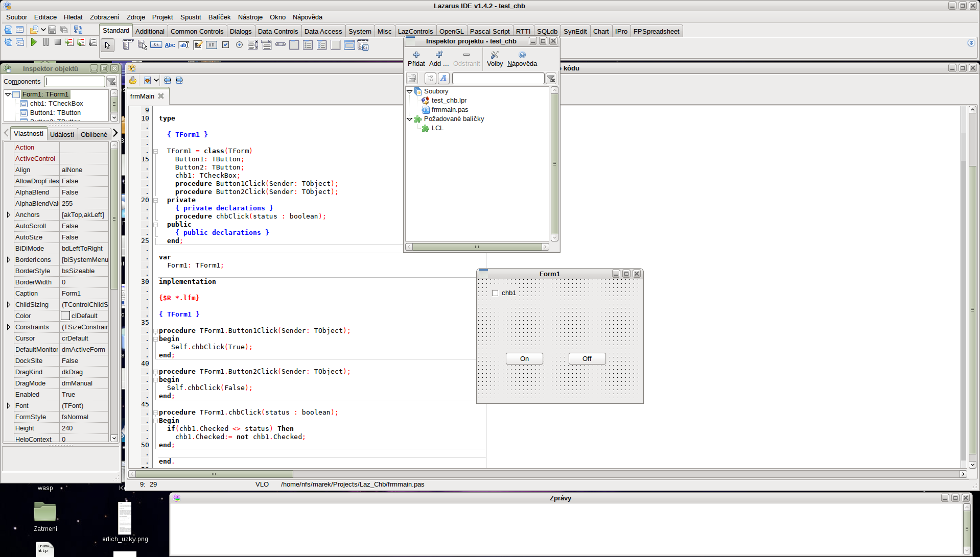Click the Pause execution icon
Viewport: 980px width, 557px height.
click(46, 42)
